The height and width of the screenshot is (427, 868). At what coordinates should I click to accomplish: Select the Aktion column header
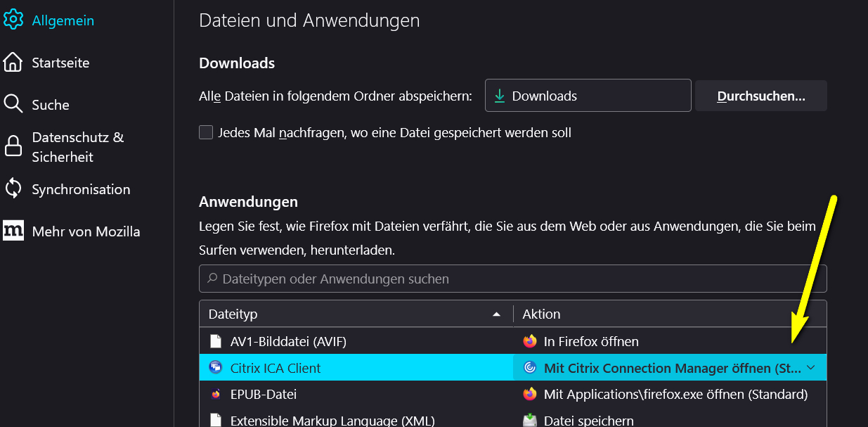pyautogui.click(x=541, y=313)
